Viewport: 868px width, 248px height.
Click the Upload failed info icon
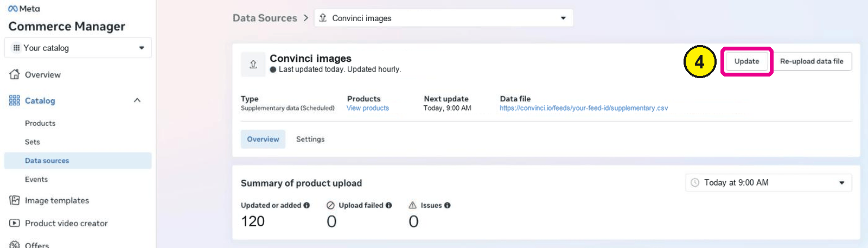(388, 205)
